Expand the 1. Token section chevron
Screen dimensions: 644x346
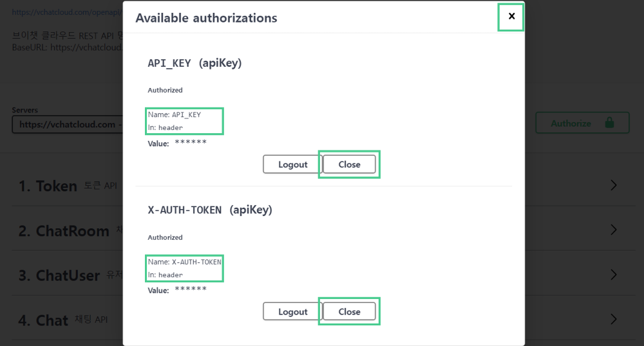pyautogui.click(x=614, y=185)
